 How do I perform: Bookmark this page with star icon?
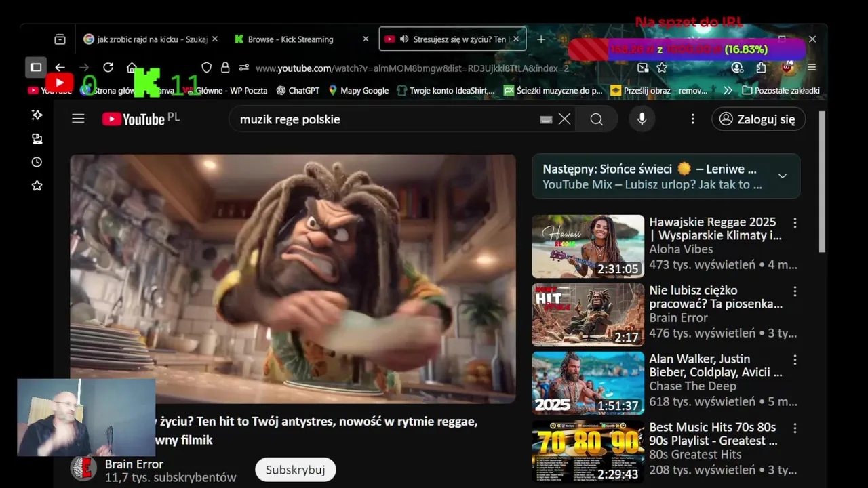click(662, 68)
